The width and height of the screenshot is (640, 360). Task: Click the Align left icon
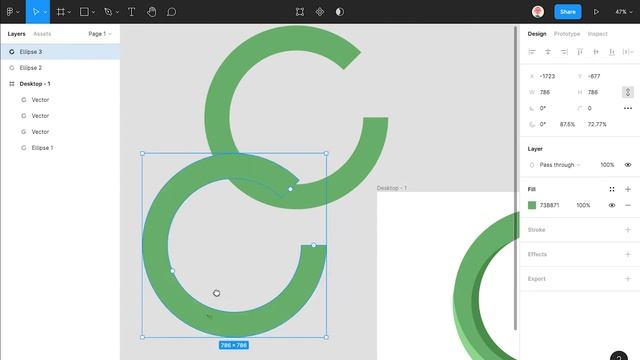tap(532, 52)
